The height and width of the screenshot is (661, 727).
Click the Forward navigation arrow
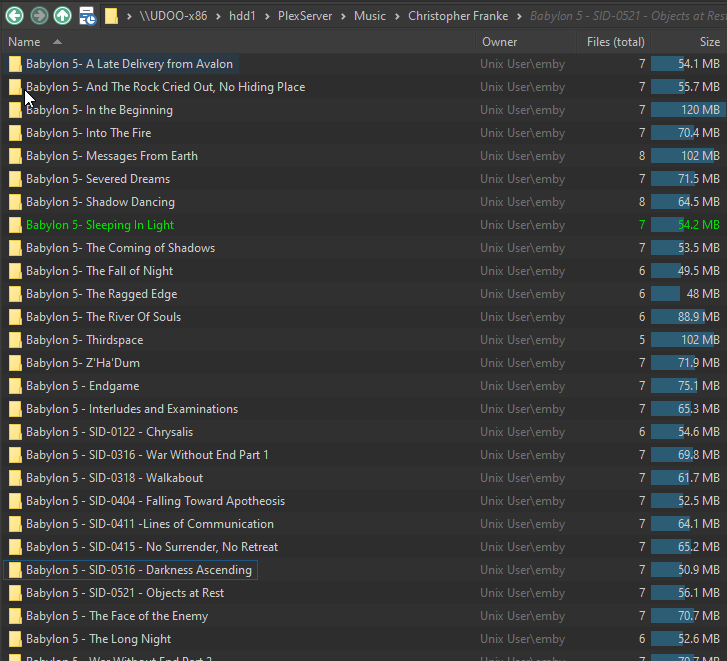[39, 16]
